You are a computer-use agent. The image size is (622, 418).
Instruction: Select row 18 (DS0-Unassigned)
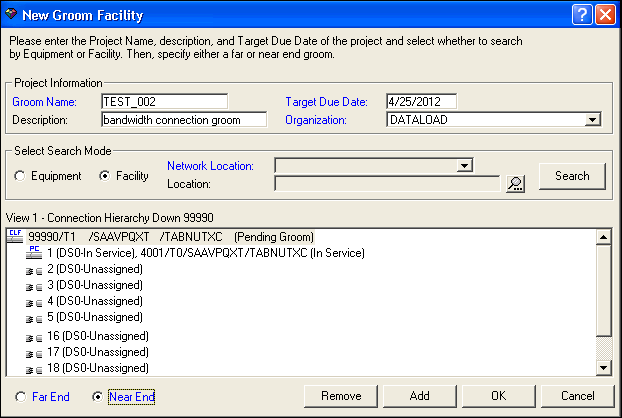[x=98, y=368]
